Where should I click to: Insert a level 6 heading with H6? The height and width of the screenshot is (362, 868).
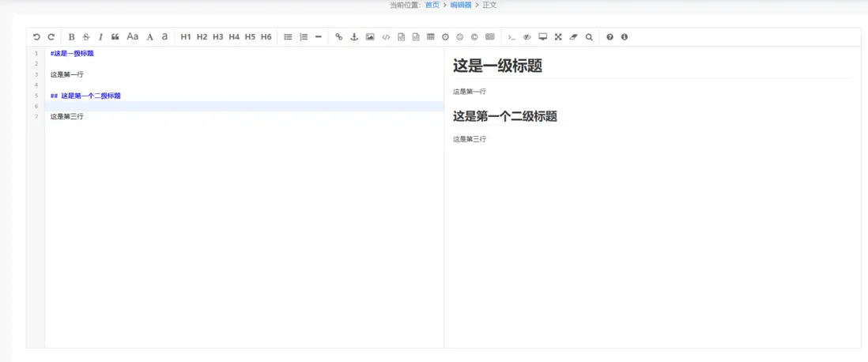click(266, 37)
